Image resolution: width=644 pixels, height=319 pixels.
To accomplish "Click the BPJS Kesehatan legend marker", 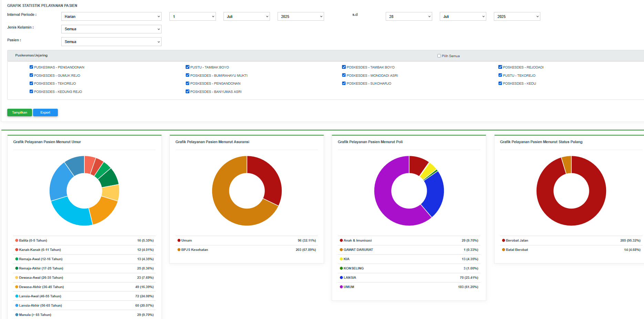I will [x=179, y=250].
